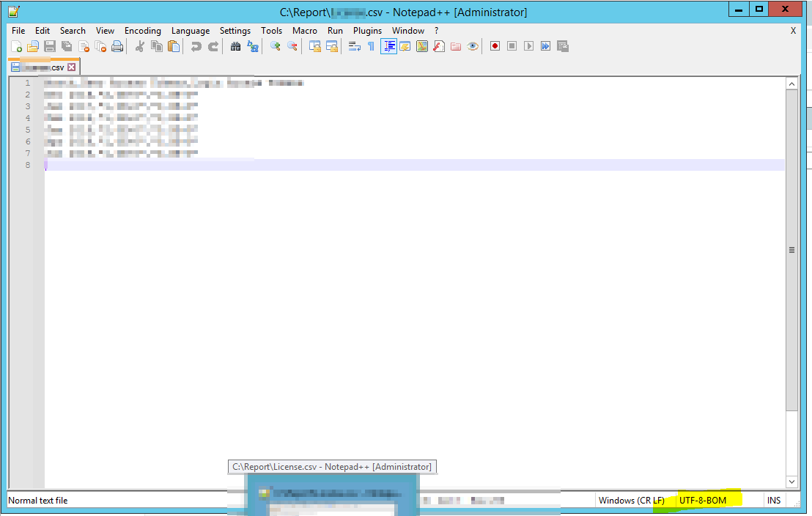Image resolution: width=812 pixels, height=516 pixels.
Task: Open the Edit menu
Action: 43,31
